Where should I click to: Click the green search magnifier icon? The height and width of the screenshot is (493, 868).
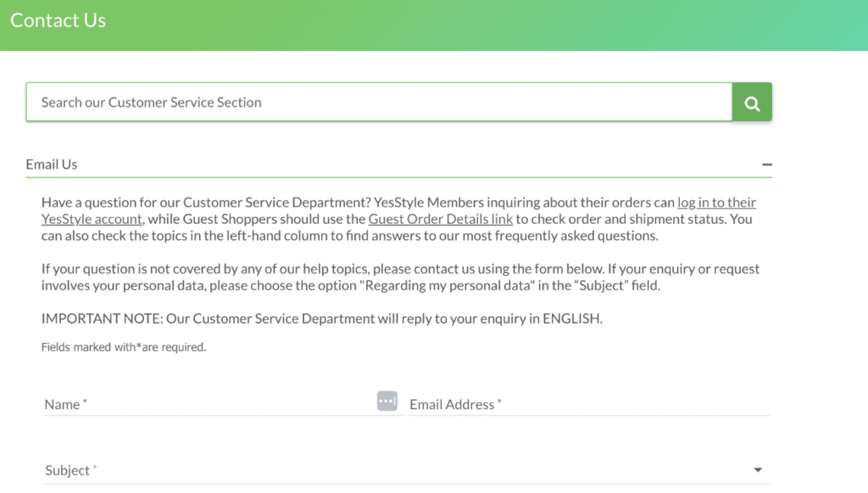pos(752,102)
